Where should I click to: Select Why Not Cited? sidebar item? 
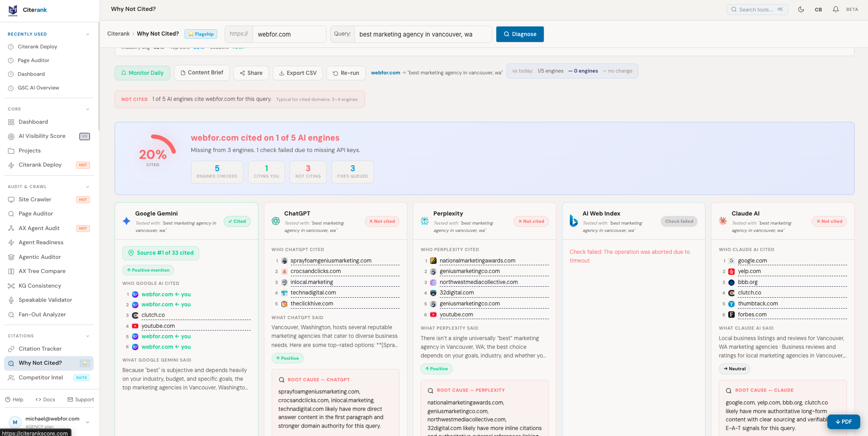pos(49,363)
